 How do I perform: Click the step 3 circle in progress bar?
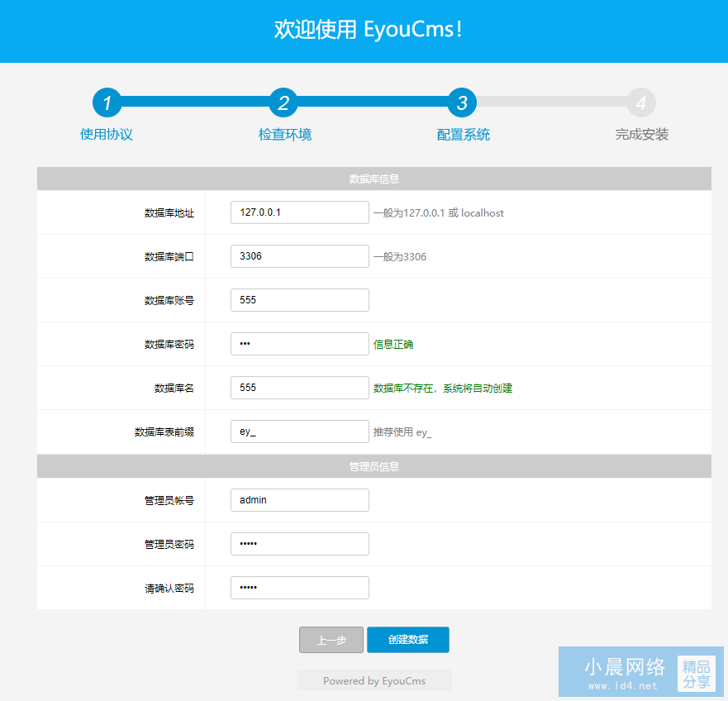tap(462, 103)
